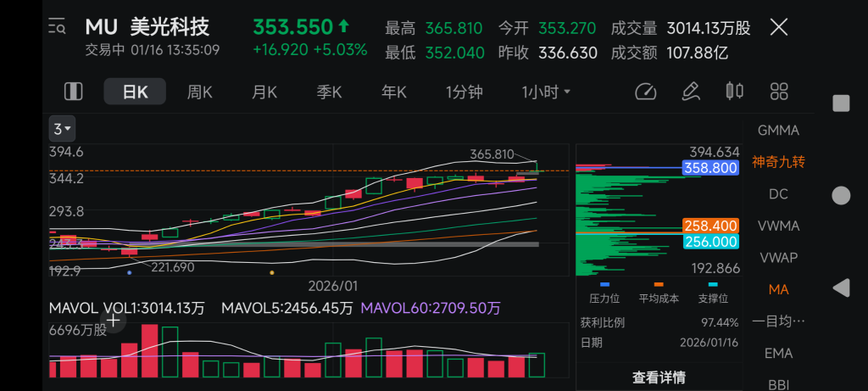
Task: Select the drawing pen tool
Action: [691, 92]
